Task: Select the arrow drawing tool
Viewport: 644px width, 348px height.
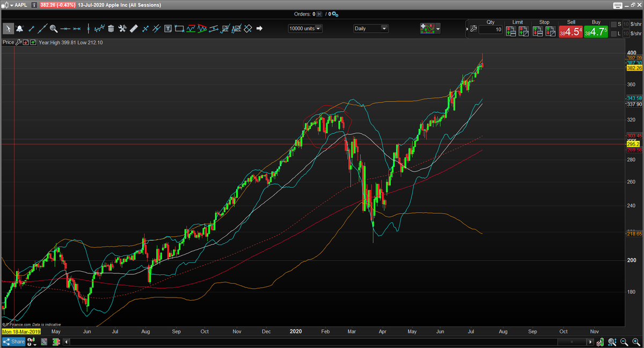Action: [259, 28]
